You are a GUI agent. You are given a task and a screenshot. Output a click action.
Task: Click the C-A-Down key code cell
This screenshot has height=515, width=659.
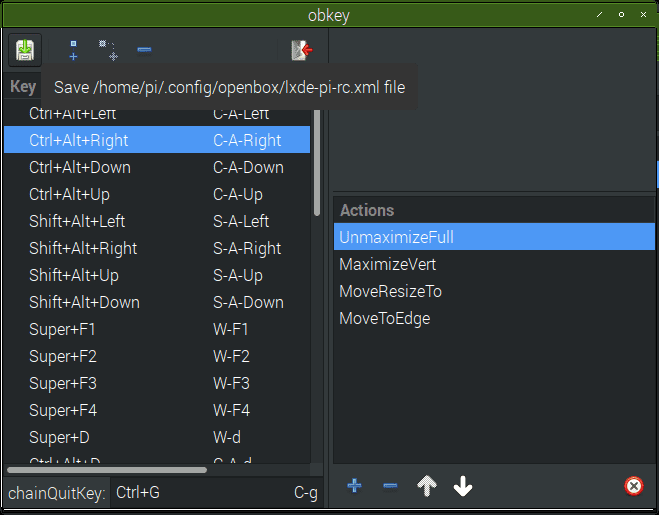pos(248,167)
